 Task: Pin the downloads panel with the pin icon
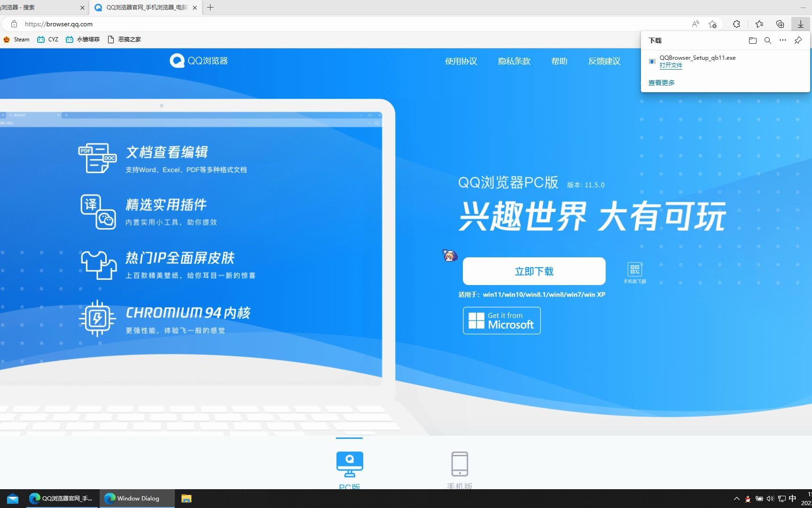[797, 40]
